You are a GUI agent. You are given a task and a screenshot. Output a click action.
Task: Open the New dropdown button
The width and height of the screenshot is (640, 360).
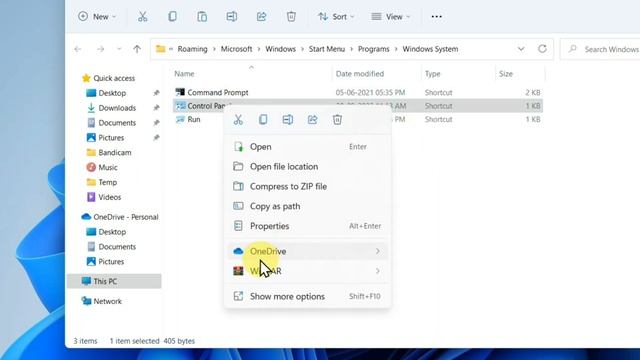(x=97, y=17)
